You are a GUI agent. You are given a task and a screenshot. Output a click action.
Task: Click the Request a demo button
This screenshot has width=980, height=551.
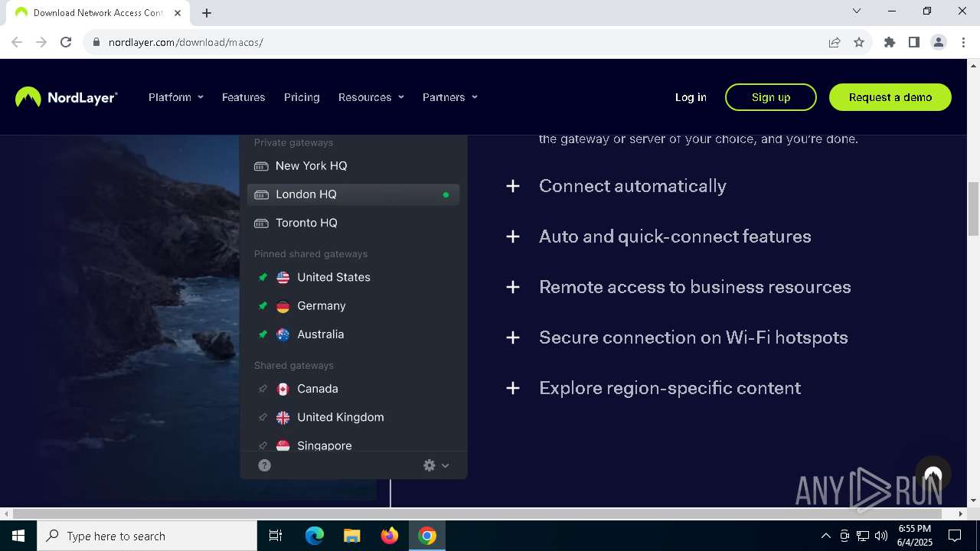point(890,97)
